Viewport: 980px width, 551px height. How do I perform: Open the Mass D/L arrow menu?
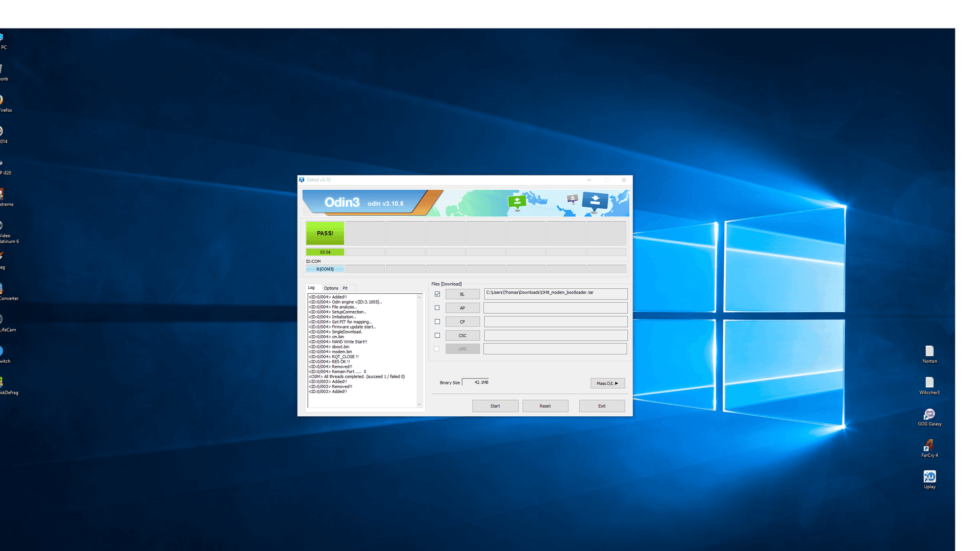click(x=607, y=383)
